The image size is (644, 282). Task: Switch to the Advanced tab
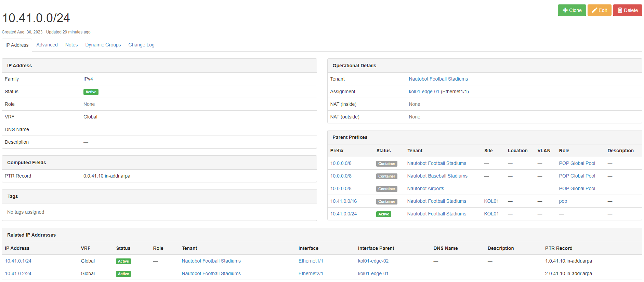pos(47,45)
